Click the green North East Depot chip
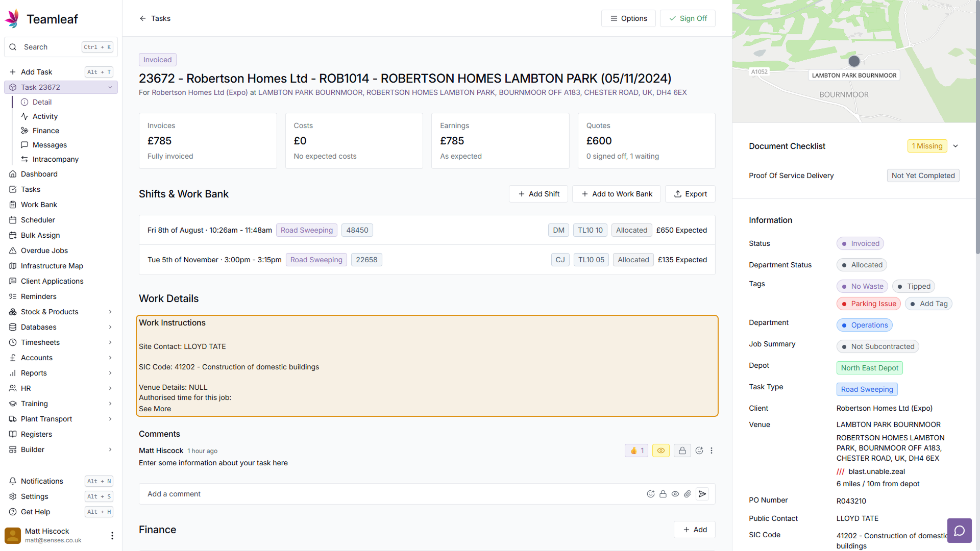 [870, 368]
